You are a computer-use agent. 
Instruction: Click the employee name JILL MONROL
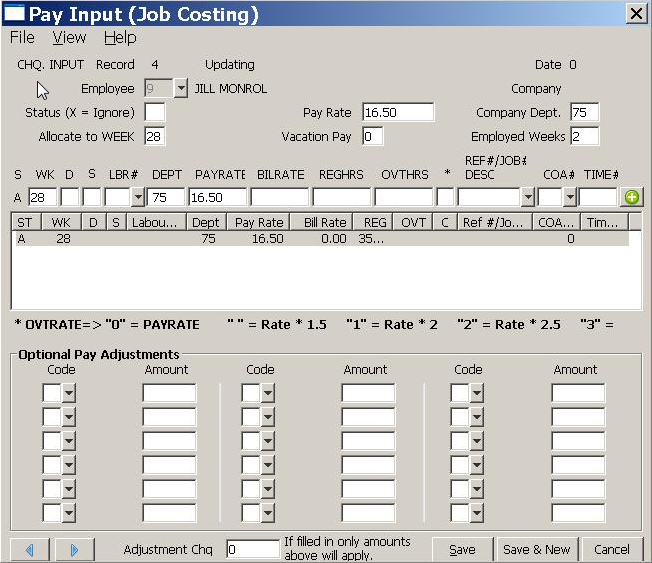point(231,89)
